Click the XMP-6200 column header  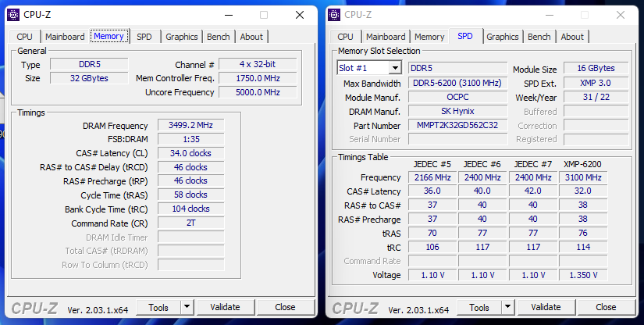(x=582, y=164)
